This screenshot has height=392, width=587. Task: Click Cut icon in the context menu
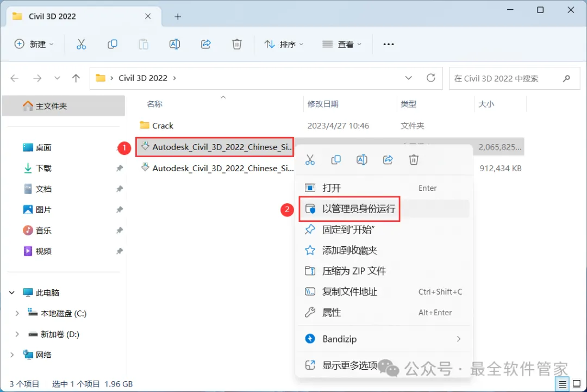click(310, 160)
